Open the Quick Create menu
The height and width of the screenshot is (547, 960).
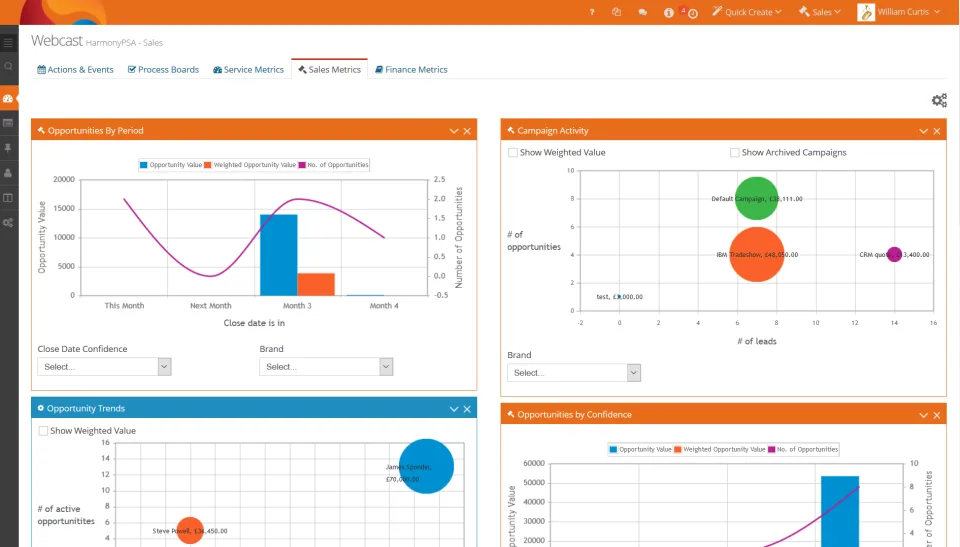click(x=747, y=12)
